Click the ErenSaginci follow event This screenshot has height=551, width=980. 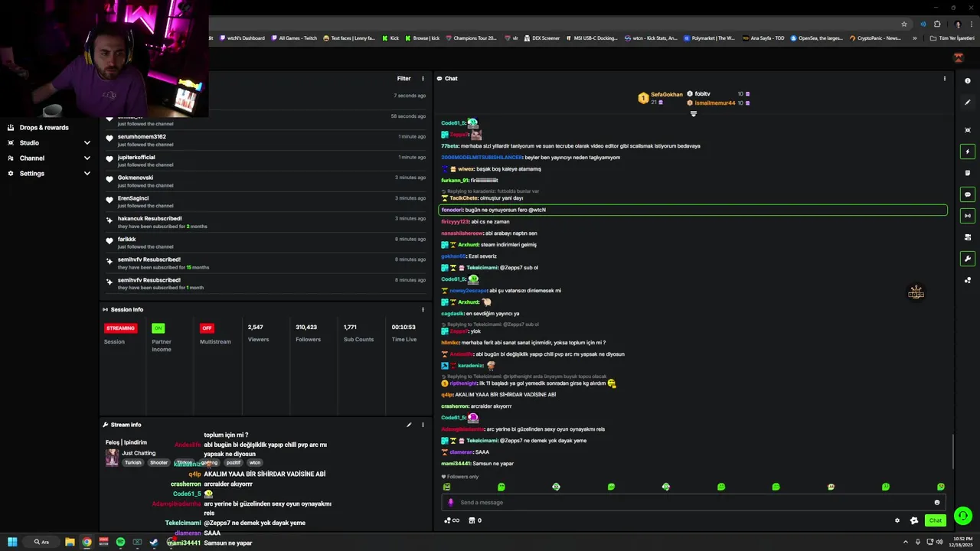[266, 201]
